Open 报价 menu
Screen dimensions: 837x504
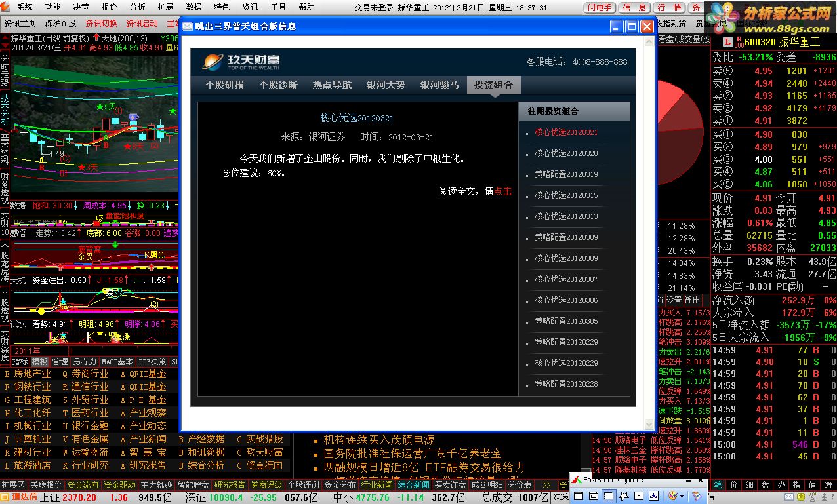(109, 7)
